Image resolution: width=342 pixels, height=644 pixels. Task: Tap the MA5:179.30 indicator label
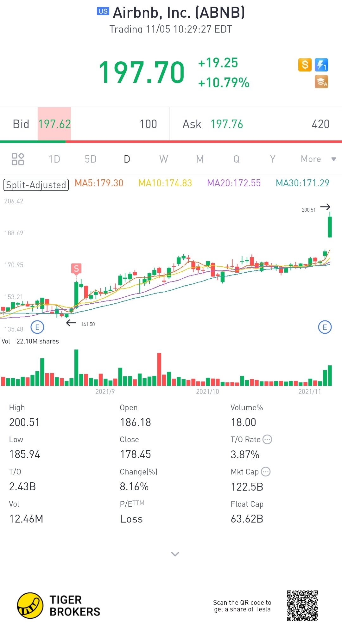[x=99, y=183]
